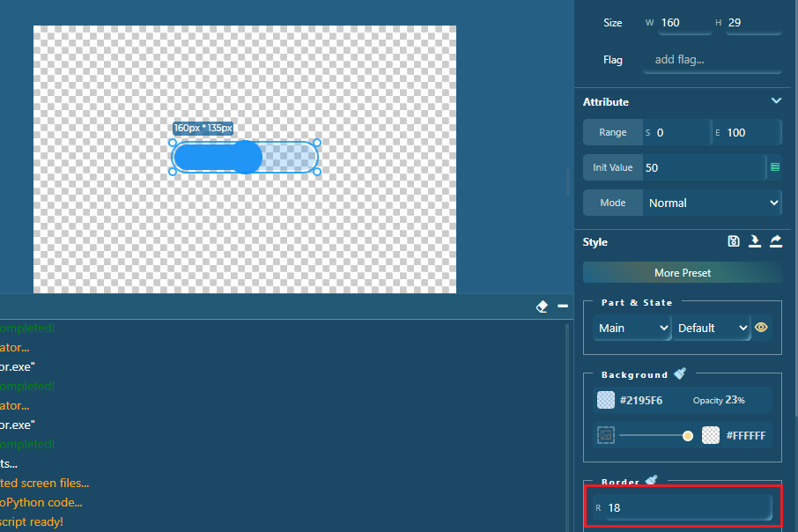Click the green icon beside Init Value
Viewport: 798px width, 532px height.
coord(775,167)
